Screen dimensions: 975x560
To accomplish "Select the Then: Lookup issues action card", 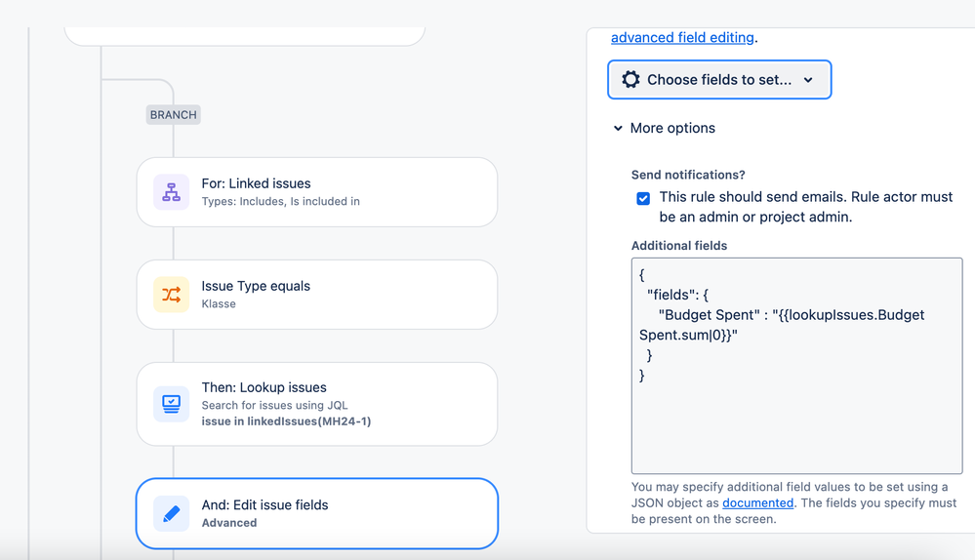I will [316, 404].
